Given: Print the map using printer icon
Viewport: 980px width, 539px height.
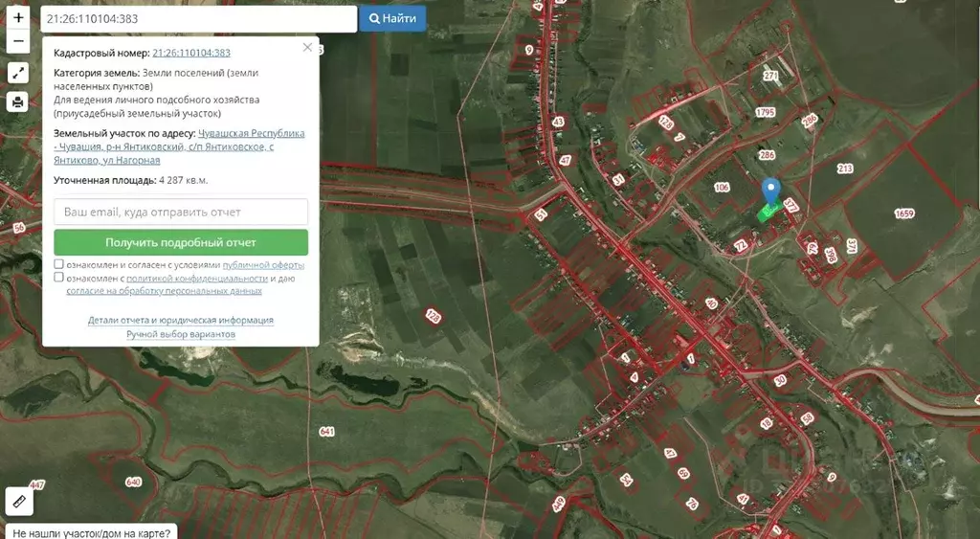Looking at the screenshot, I should click(18, 101).
